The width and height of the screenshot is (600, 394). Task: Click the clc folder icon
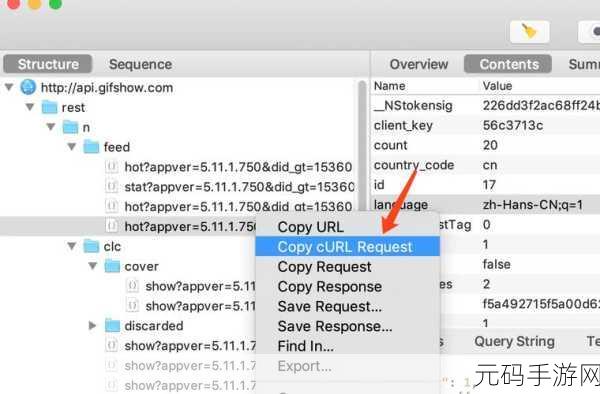point(91,246)
